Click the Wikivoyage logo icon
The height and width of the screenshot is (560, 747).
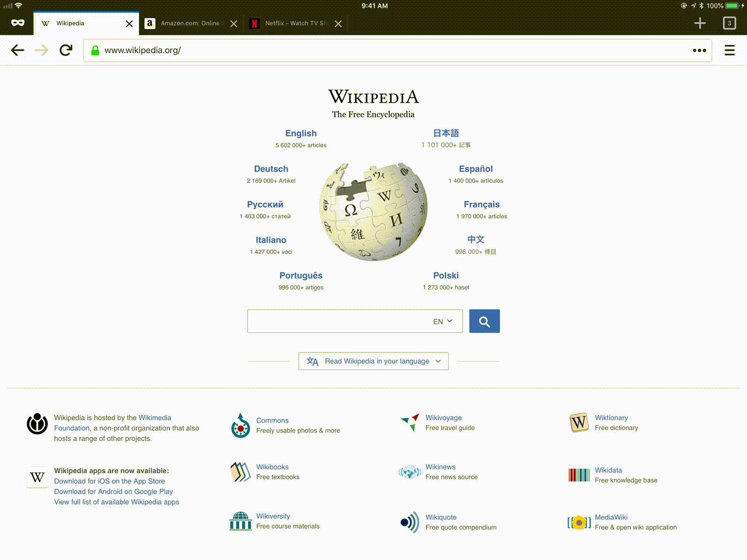tap(410, 422)
